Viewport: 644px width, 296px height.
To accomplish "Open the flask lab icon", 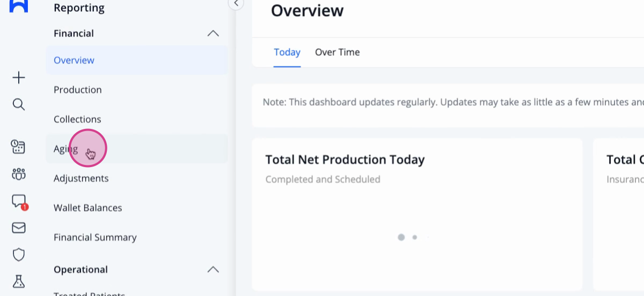I will 19,281.
